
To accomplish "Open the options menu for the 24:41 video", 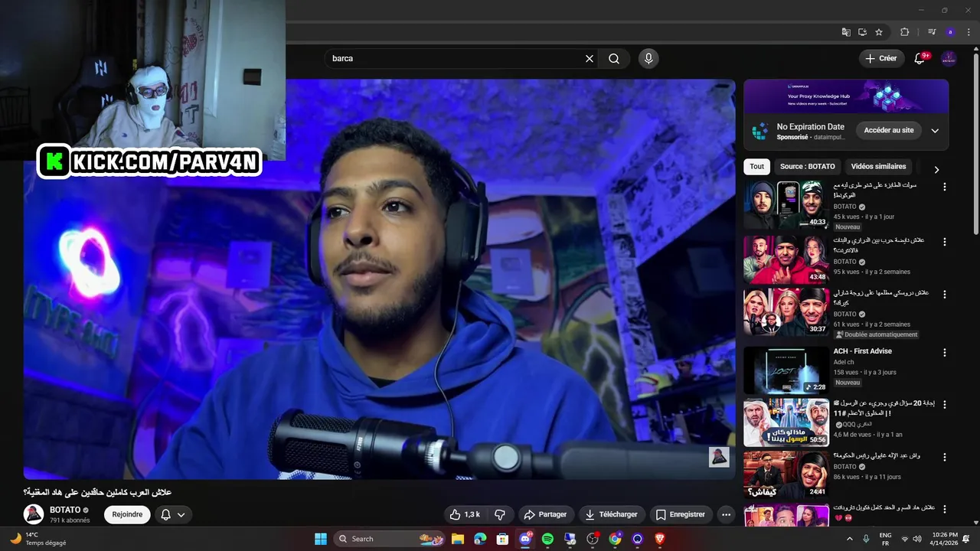I will click(x=944, y=457).
